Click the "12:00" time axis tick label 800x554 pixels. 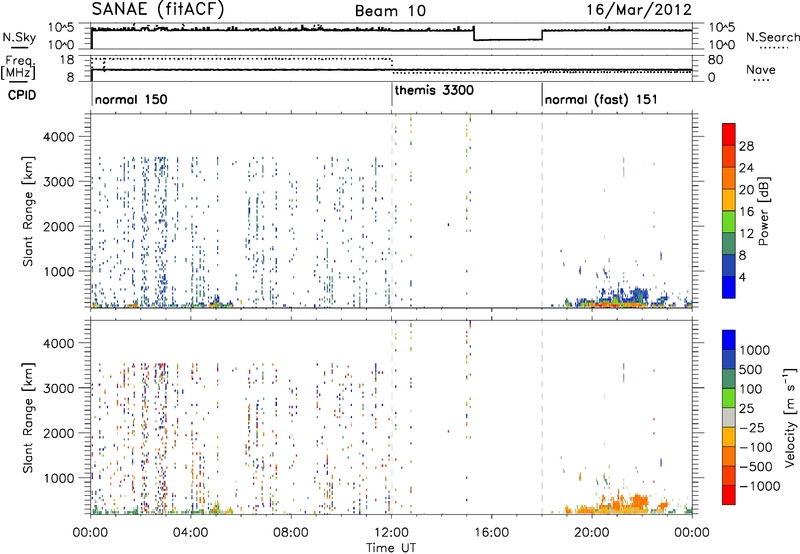[x=391, y=533]
